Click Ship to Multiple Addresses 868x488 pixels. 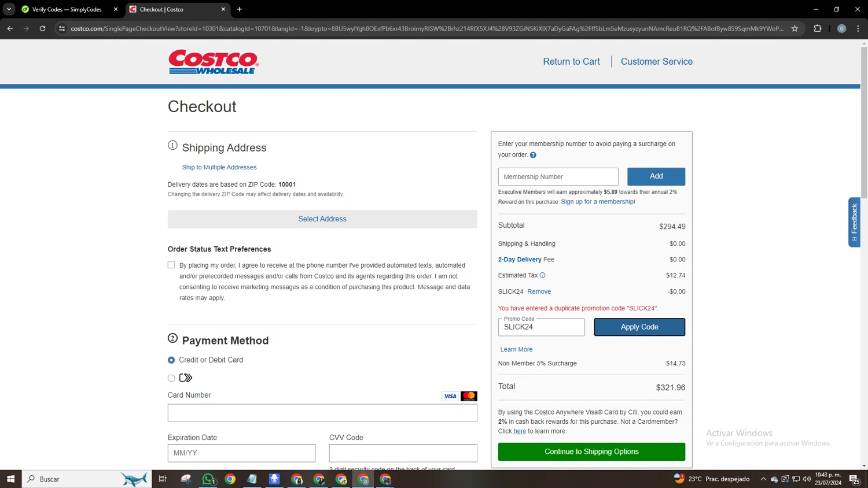click(219, 167)
